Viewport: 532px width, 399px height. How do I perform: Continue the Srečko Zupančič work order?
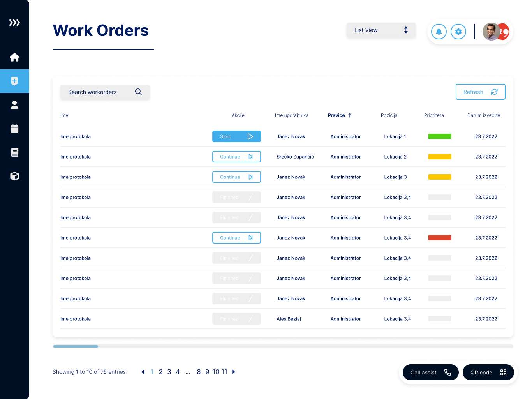(x=236, y=157)
